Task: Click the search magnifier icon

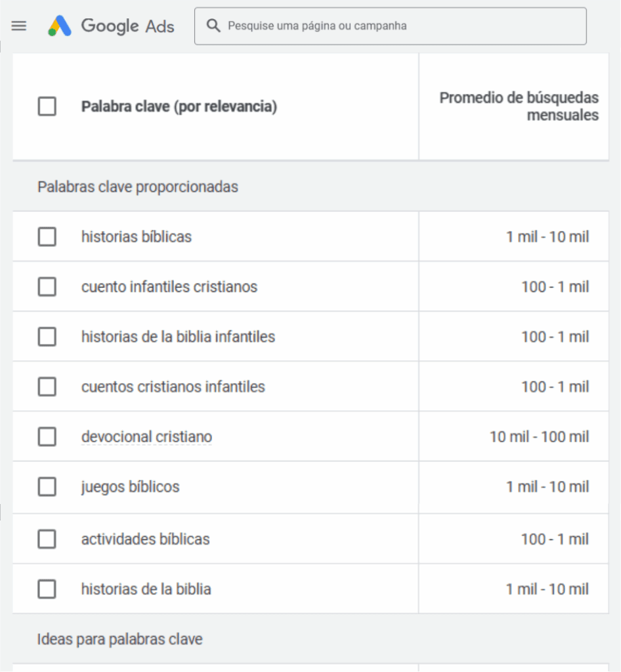Action: pyautogui.click(x=213, y=26)
